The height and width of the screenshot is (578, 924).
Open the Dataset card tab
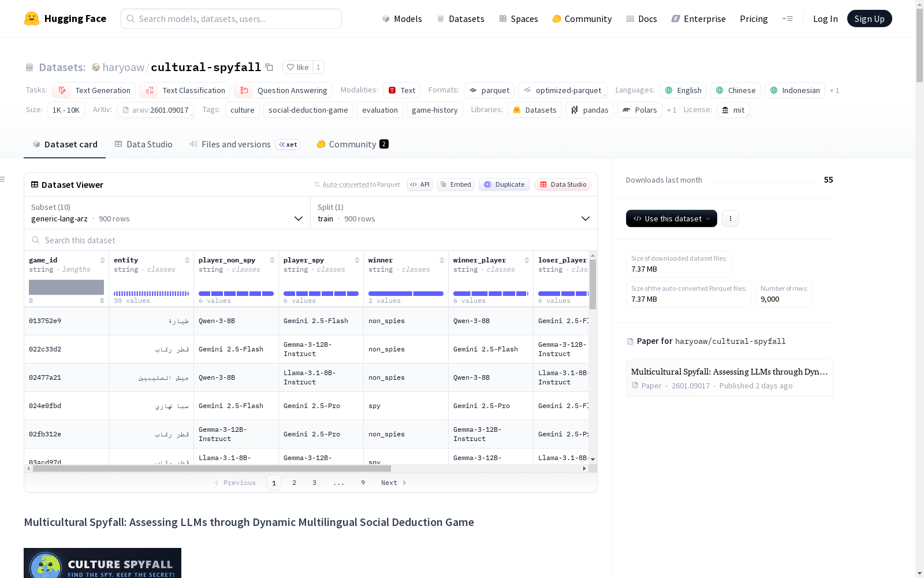coord(65,144)
